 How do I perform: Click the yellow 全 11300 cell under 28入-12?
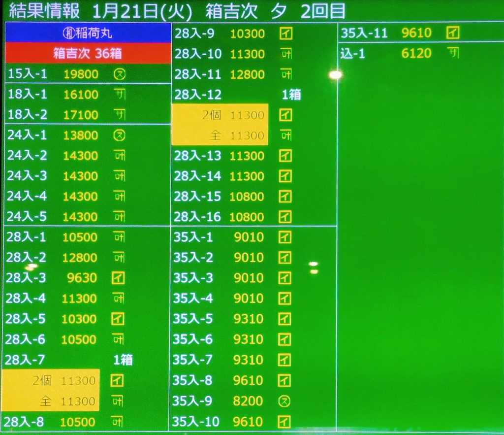tap(220, 135)
